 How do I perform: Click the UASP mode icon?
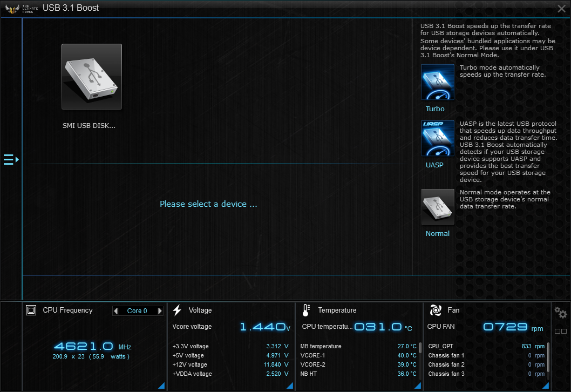tap(438, 138)
